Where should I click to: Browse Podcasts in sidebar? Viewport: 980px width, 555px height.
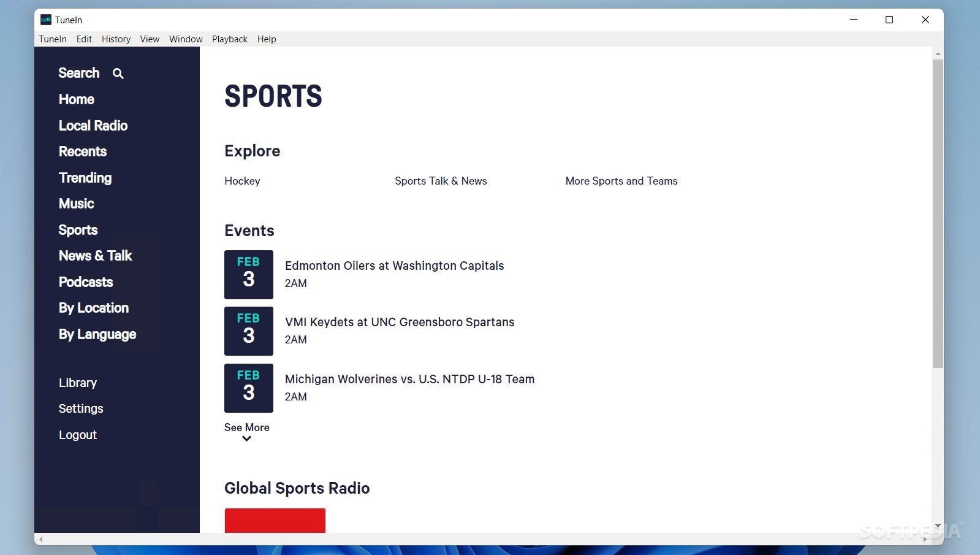[x=86, y=282]
